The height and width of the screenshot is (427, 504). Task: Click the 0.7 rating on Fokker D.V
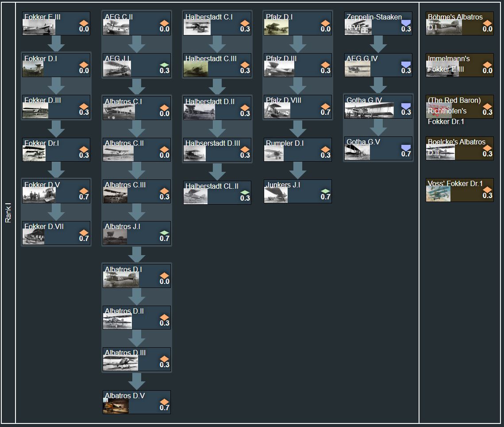[x=84, y=197]
